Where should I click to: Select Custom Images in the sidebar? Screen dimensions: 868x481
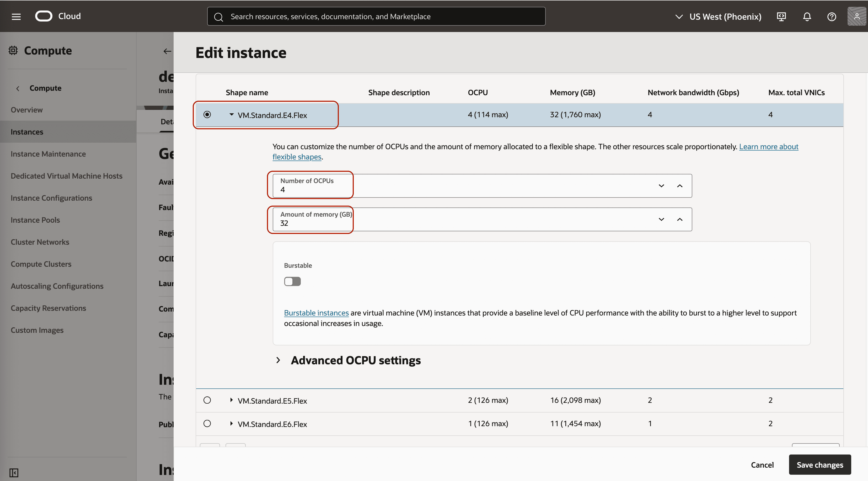point(37,330)
